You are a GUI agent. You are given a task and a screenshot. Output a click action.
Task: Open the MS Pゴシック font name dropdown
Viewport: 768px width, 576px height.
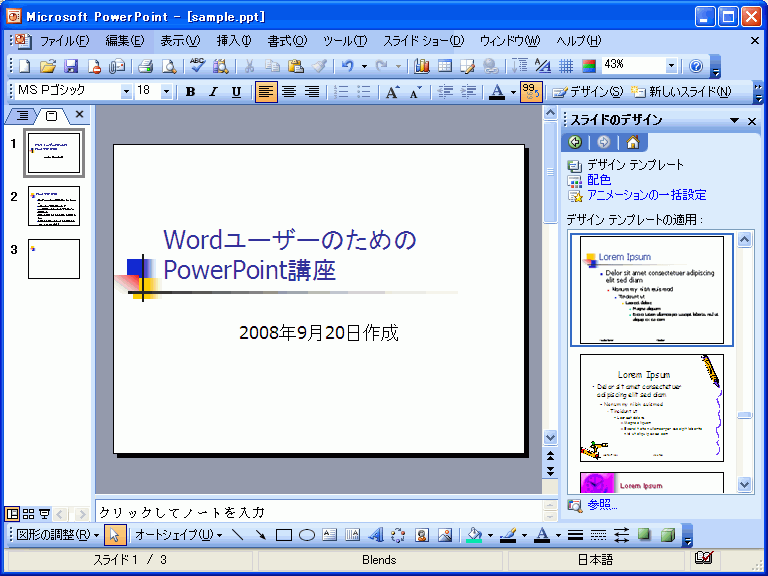126,92
